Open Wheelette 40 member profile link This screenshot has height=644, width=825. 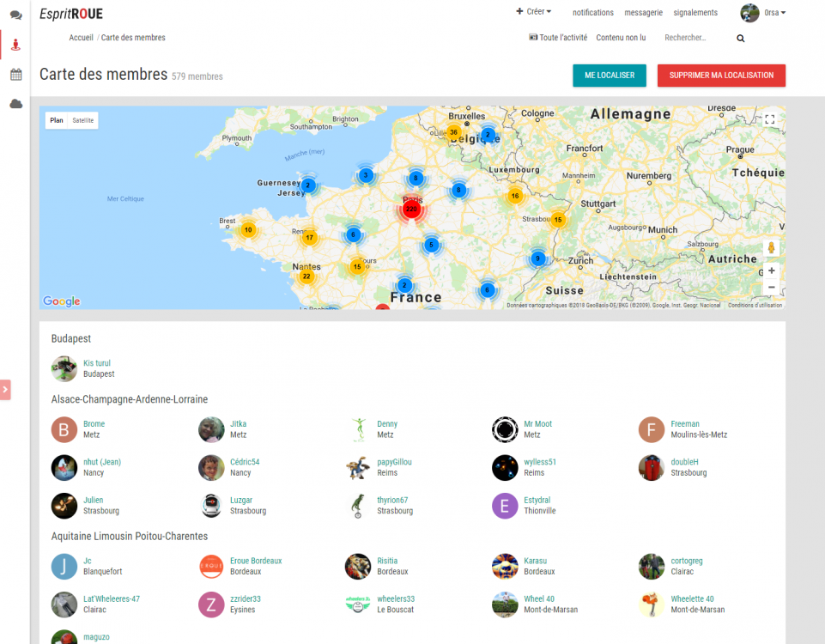click(693, 598)
